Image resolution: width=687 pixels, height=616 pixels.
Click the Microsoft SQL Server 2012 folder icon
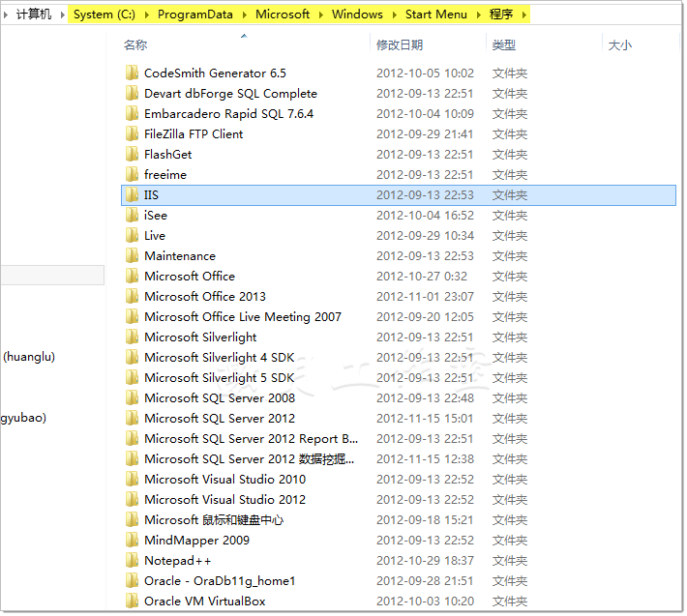tap(132, 418)
